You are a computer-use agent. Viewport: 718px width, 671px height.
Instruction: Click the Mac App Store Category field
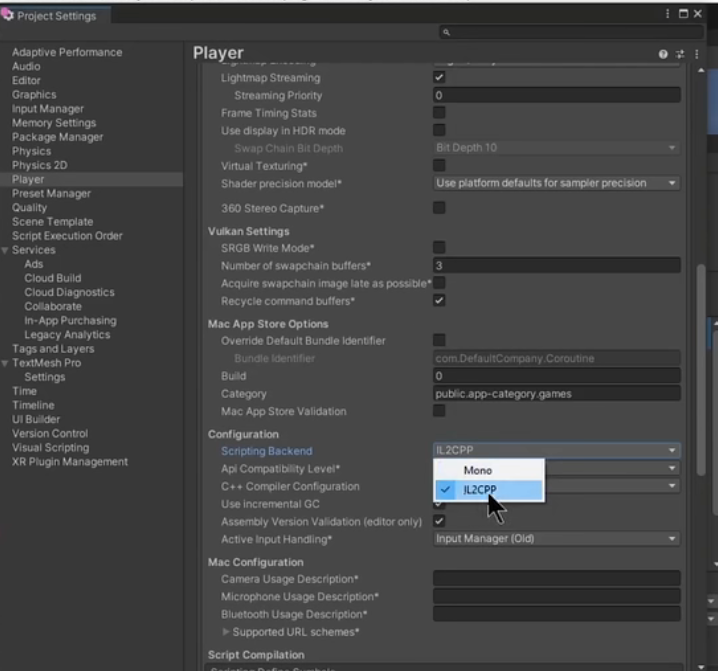(556, 394)
